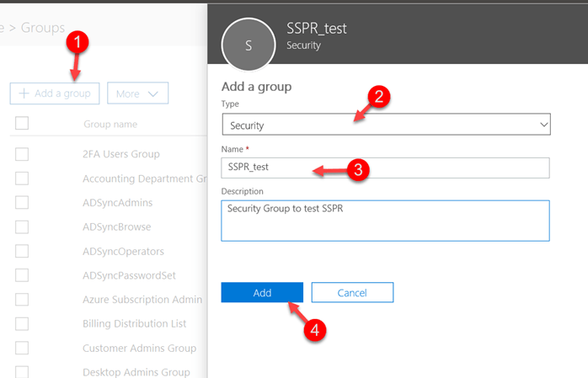Click the Name field containing SSPR_test
588x378 pixels.
(385, 168)
